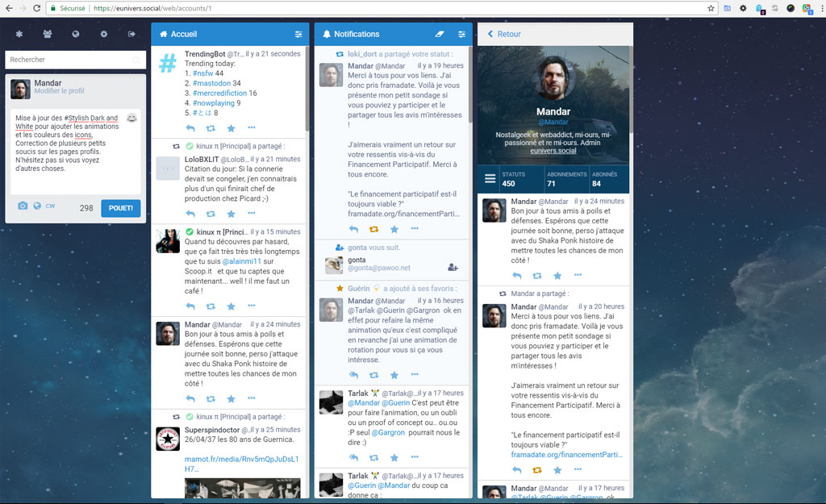Screen dimensions: 826x504
Task: Open the federated timeline globe icon
Action: tap(74, 34)
